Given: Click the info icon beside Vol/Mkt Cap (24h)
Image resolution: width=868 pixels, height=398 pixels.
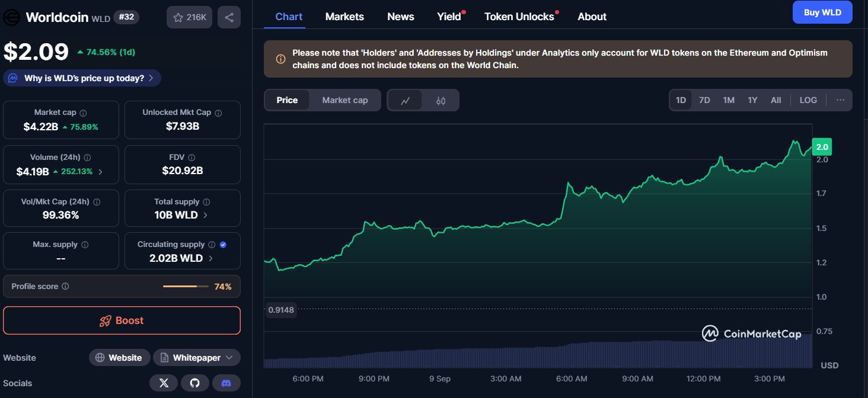Looking at the screenshot, I should (x=97, y=202).
